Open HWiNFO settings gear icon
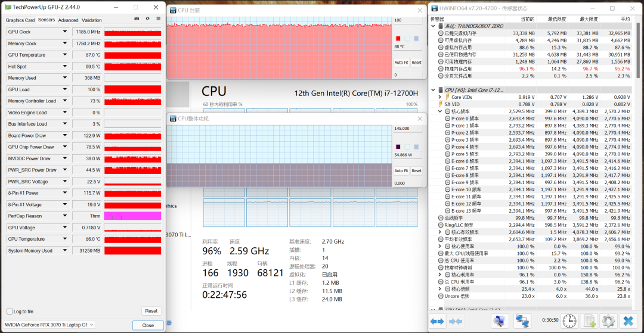 pos(608,320)
